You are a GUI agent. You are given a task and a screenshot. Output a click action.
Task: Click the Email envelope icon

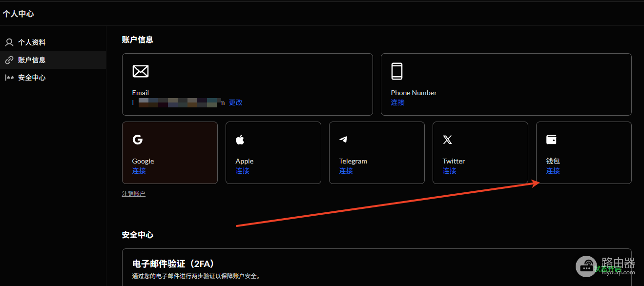141,71
